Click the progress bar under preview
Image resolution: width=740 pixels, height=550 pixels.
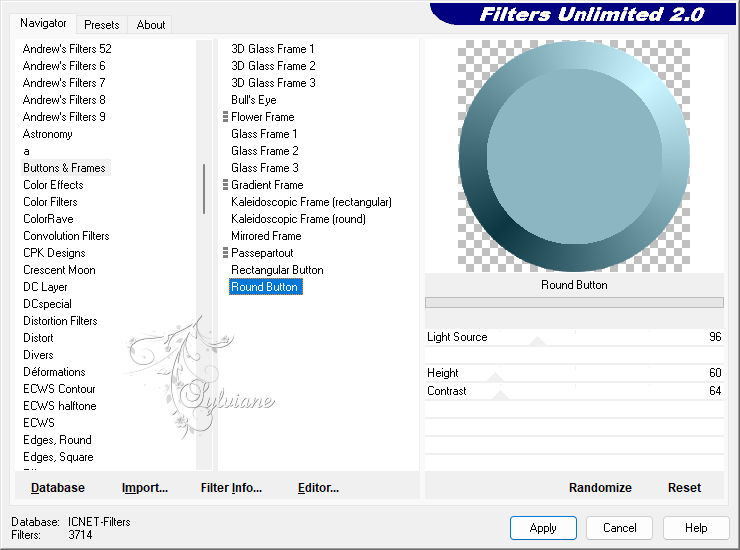click(x=574, y=303)
